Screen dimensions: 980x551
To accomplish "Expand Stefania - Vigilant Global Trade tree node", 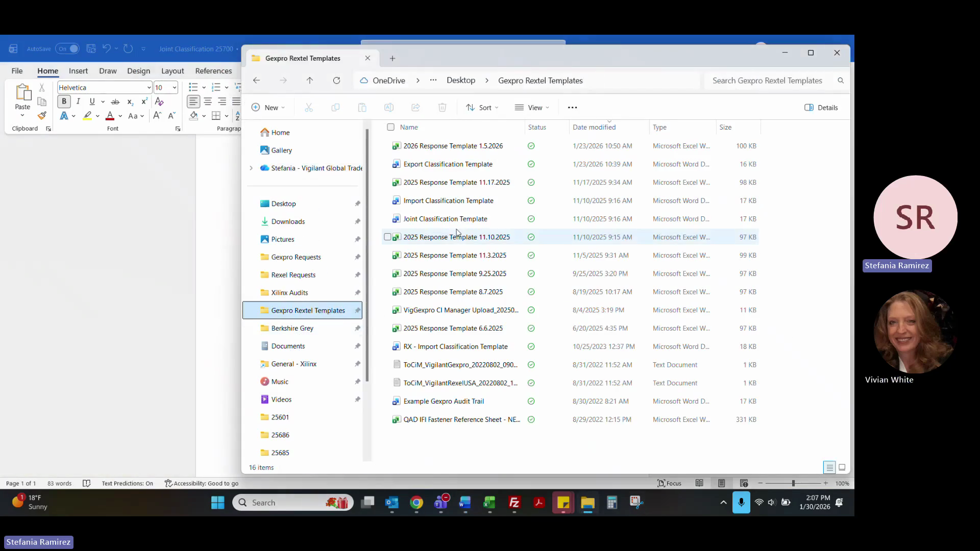I will [251, 168].
